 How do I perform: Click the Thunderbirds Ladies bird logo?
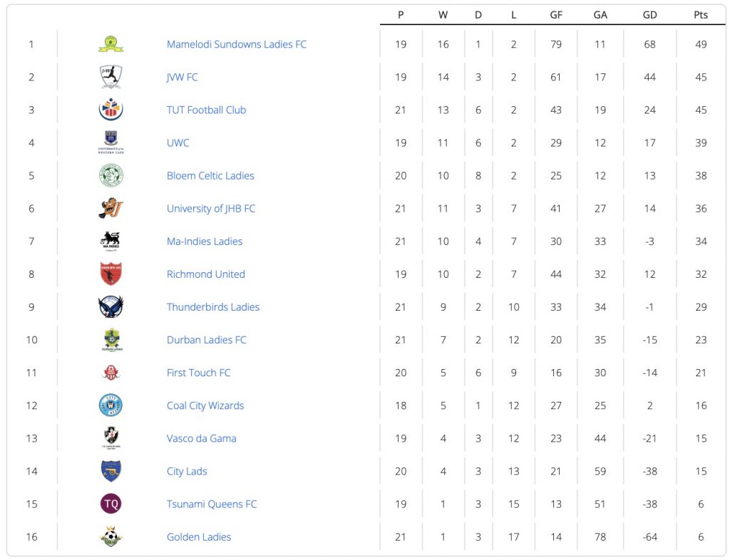coord(110,307)
